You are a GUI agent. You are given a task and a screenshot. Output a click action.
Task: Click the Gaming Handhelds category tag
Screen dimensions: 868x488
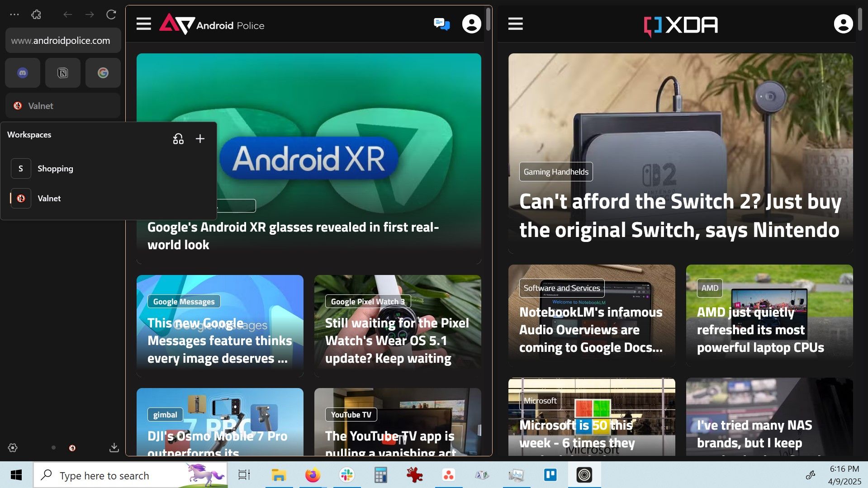pyautogui.click(x=556, y=172)
